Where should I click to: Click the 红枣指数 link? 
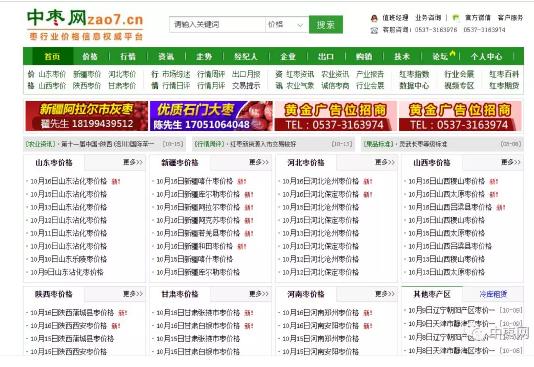point(414,74)
